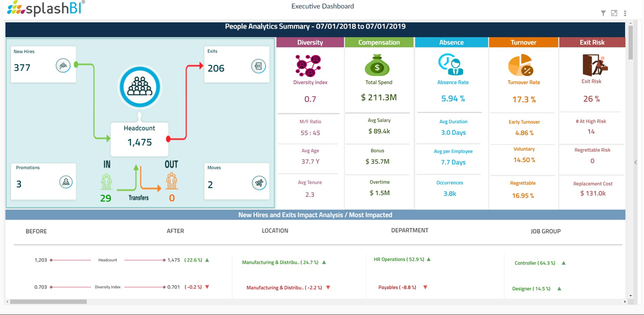This screenshot has height=315, width=644.
Task: Expand the right-side collapsed panel chevron
Action: pyautogui.click(x=635, y=162)
